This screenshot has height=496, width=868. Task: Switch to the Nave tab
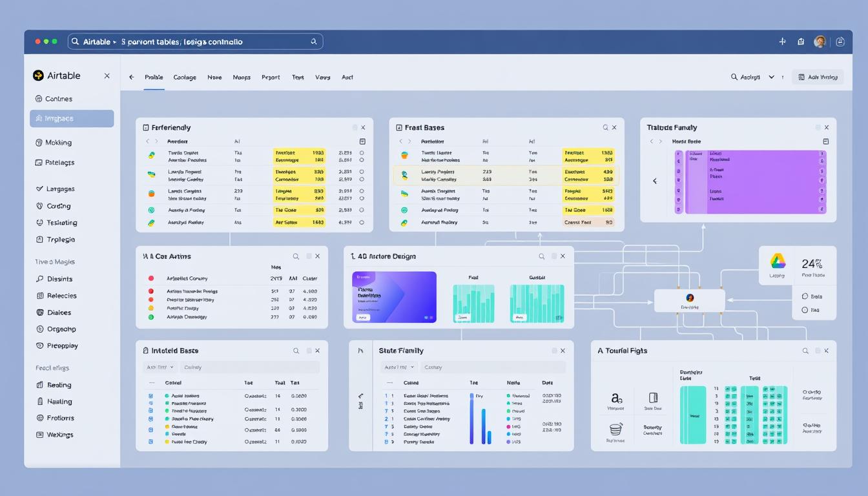coord(214,77)
